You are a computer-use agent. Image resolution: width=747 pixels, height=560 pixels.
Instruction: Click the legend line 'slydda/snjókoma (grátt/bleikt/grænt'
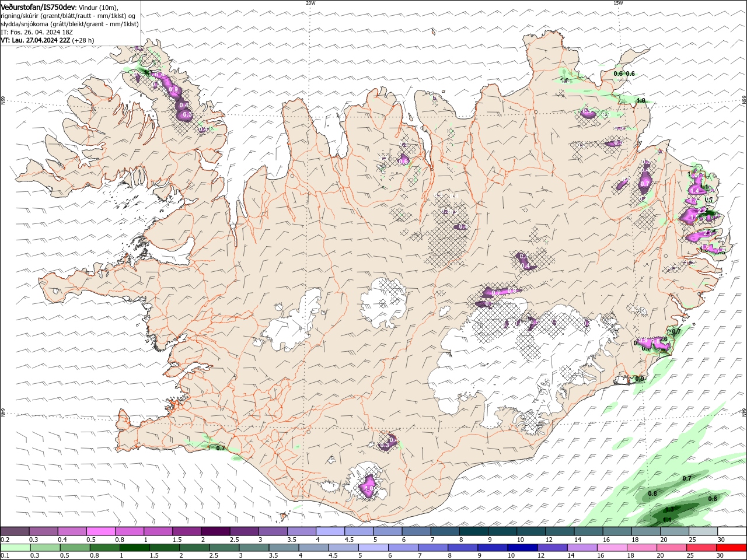[69, 24]
